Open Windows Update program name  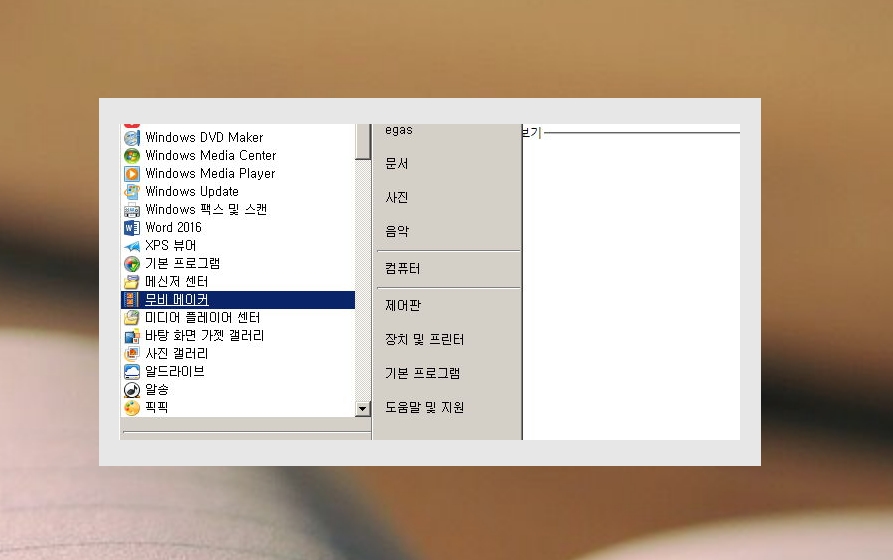point(191,191)
